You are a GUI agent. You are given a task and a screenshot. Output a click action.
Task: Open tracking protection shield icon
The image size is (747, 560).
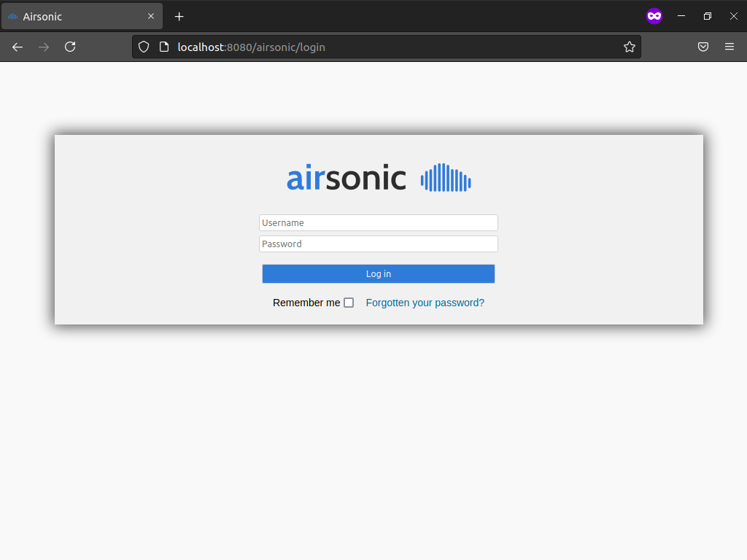tap(144, 47)
